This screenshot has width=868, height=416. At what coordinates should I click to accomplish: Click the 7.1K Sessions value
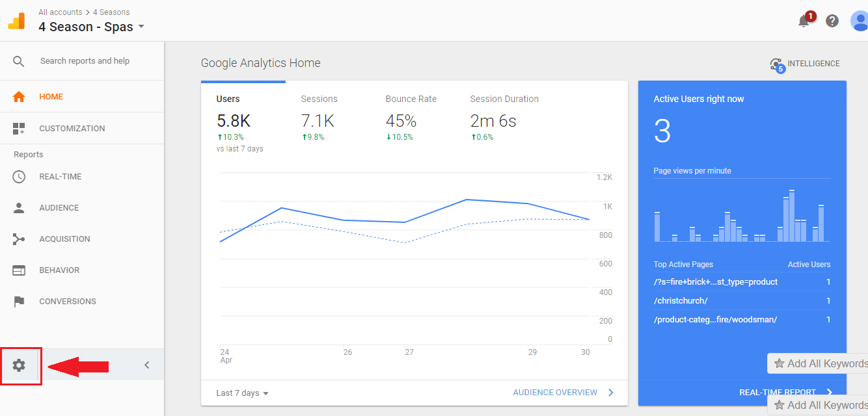[318, 121]
